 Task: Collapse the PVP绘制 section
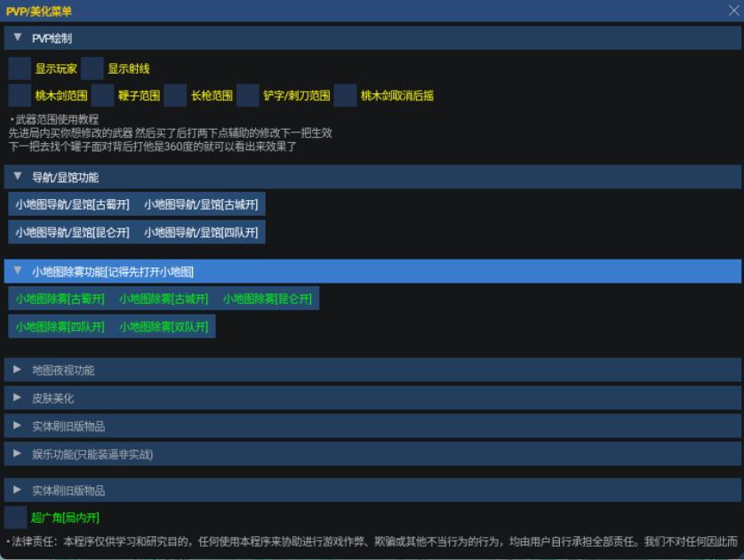pyautogui.click(x=17, y=38)
